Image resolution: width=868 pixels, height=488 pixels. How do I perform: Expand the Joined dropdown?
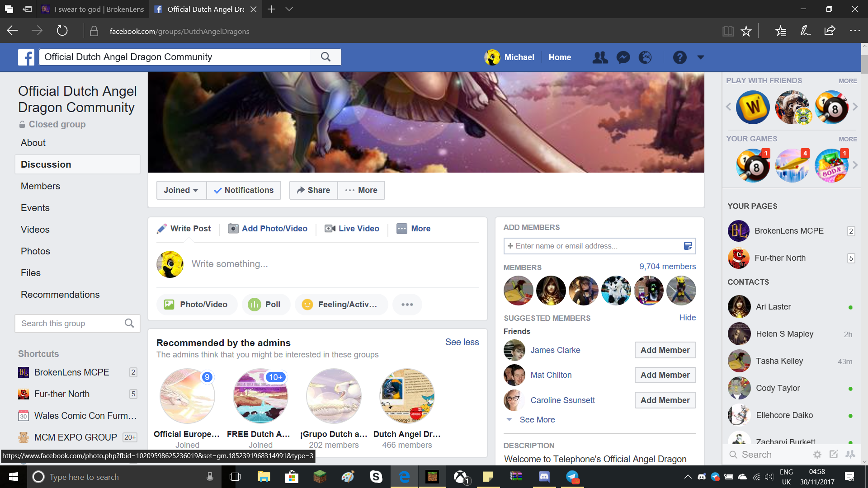(x=181, y=190)
